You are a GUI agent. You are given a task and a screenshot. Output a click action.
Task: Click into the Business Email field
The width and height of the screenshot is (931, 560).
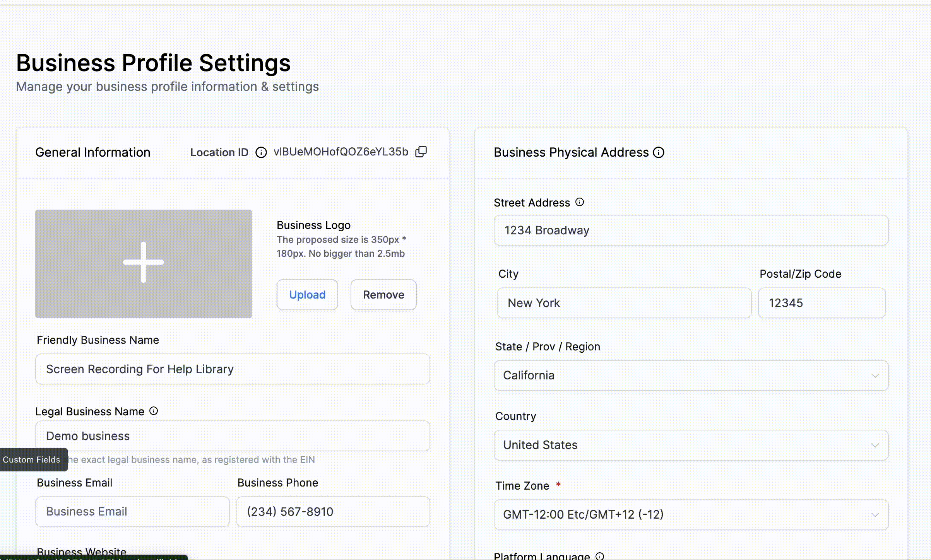tap(132, 512)
